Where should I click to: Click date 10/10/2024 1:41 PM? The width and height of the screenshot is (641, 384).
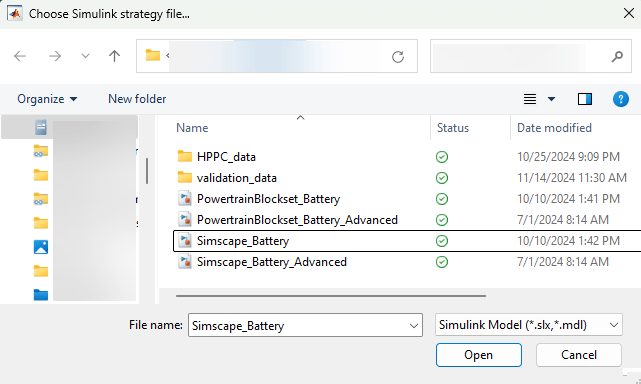point(568,199)
